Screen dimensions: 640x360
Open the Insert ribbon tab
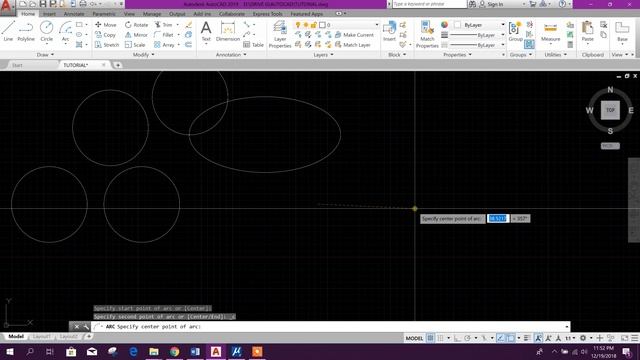tap(49, 14)
